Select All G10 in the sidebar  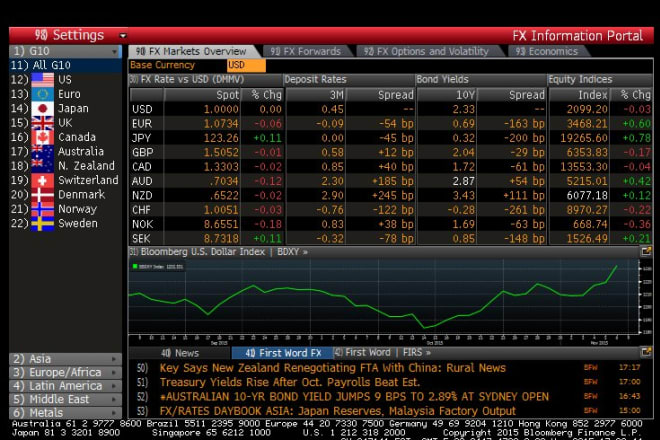point(65,65)
